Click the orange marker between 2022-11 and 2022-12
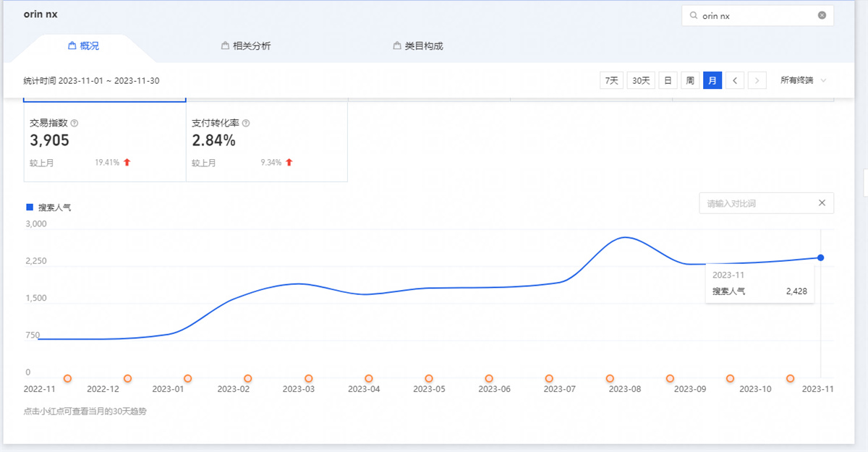 (67, 378)
